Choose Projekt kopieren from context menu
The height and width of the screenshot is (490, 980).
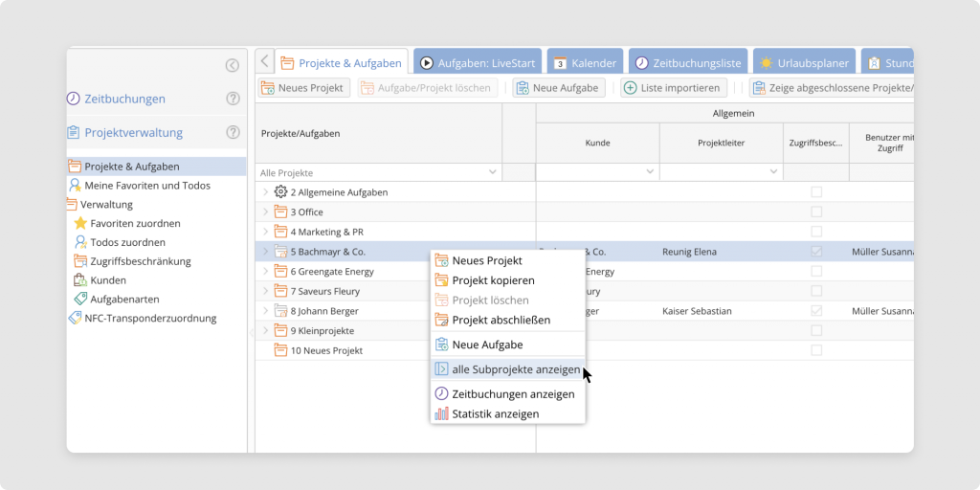click(x=493, y=280)
